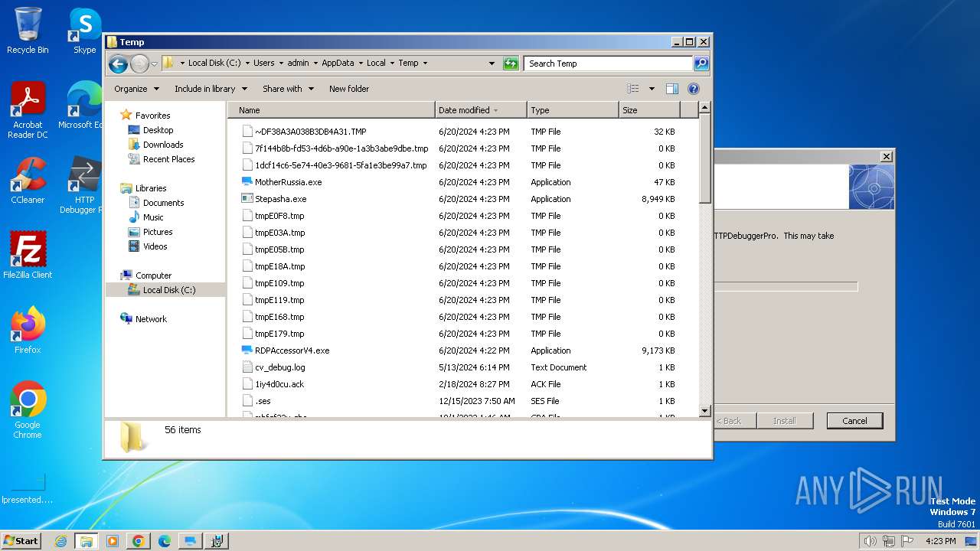980x551 pixels.
Task: Click Cancel in the installer window
Action: [854, 421]
